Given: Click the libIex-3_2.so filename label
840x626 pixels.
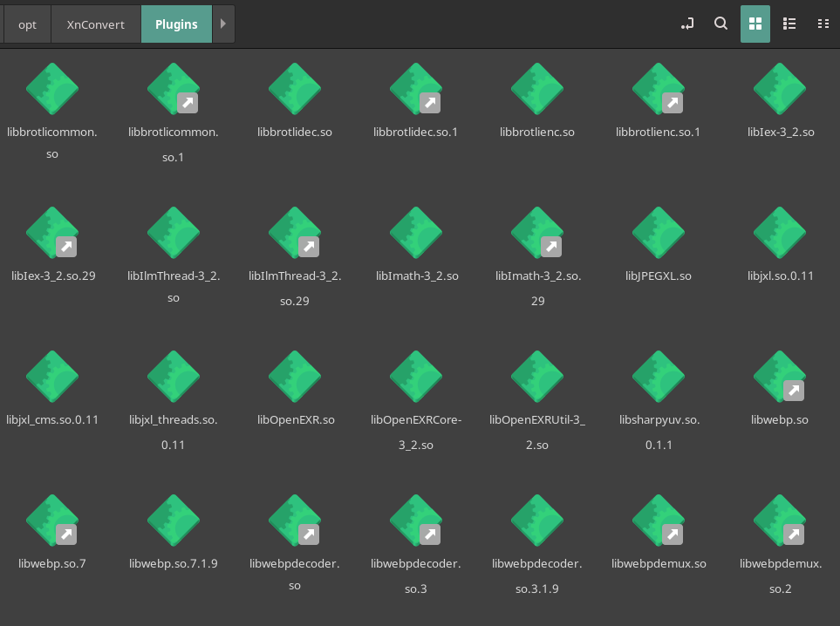Looking at the screenshot, I should (x=781, y=133).
